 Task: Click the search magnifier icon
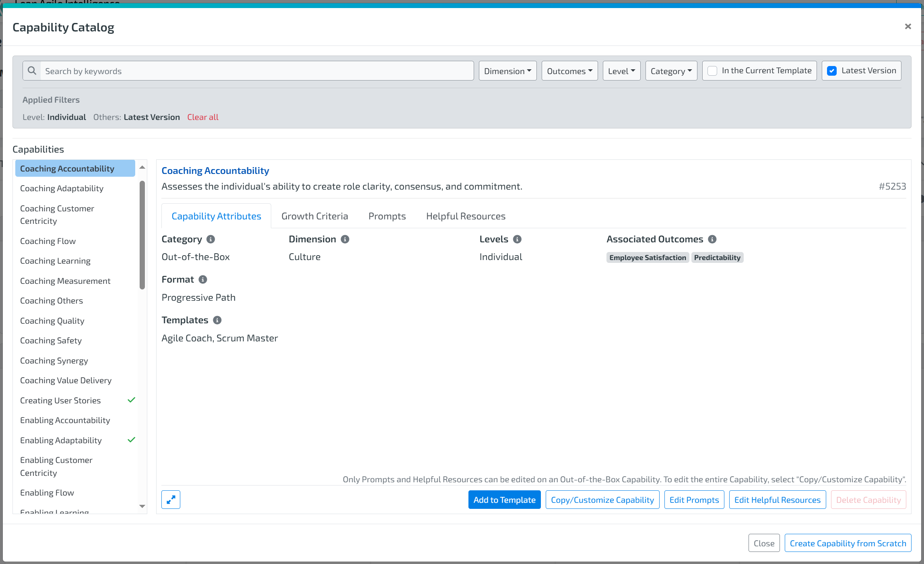click(32, 71)
